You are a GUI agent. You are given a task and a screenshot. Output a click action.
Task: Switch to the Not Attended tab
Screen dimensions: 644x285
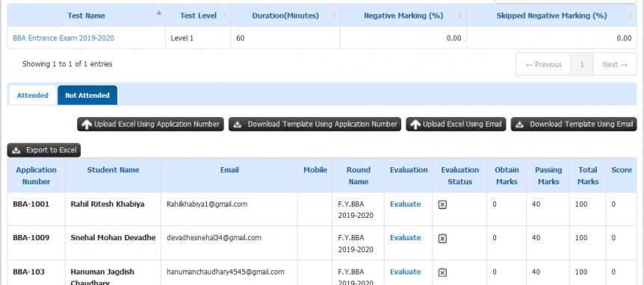pyautogui.click(x=87, y=95)
